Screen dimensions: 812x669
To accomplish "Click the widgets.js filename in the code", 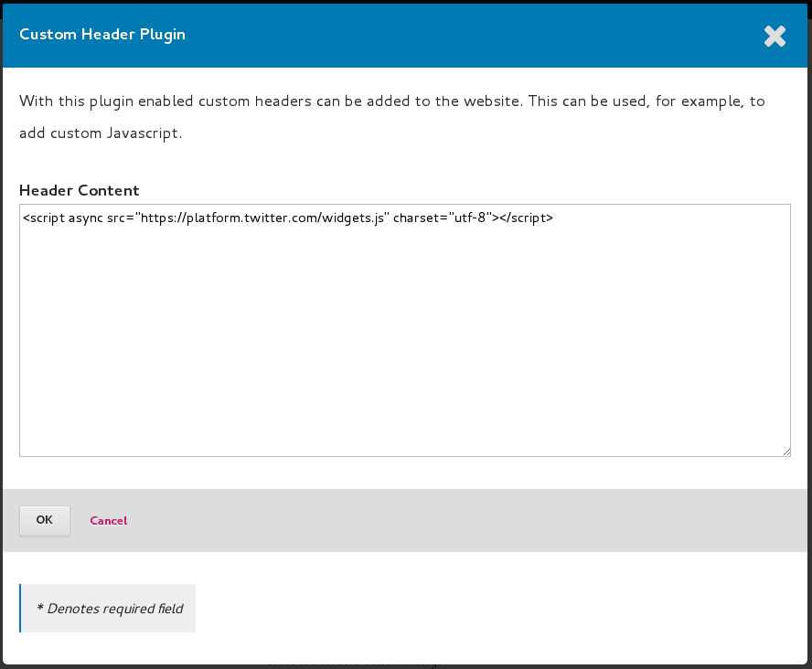I will [356, 218].
